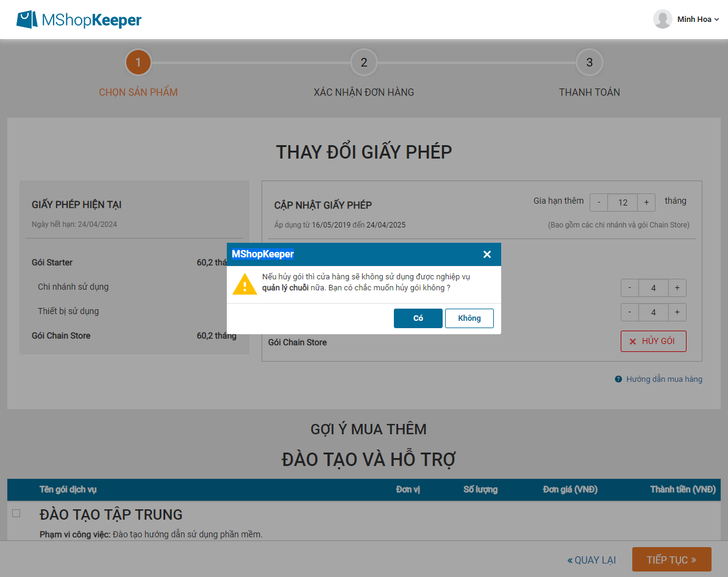
Task: Click the Tên gói dịch vụ column header
Action: (x=68, y=489)
